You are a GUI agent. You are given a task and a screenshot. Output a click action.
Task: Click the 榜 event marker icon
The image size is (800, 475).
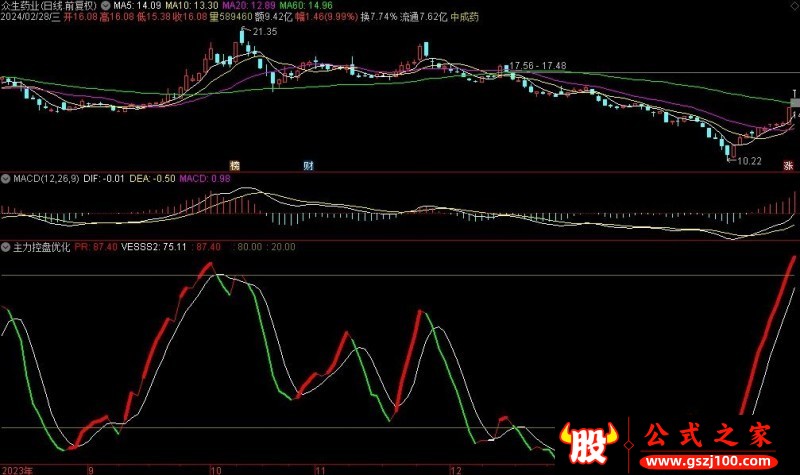tap(235, 165)
